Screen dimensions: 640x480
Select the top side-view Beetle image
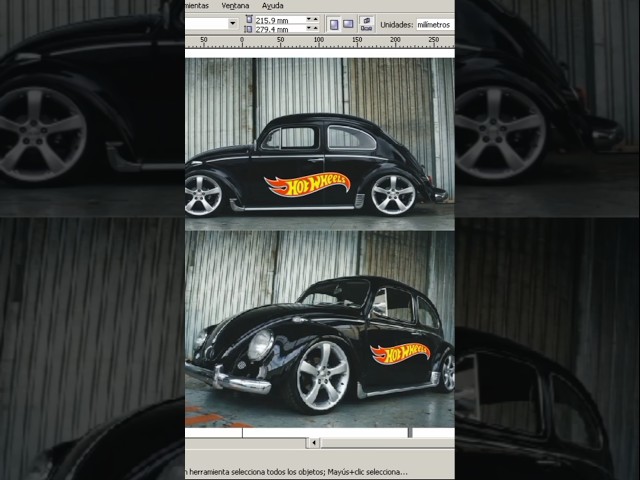(x=320, y=144)
